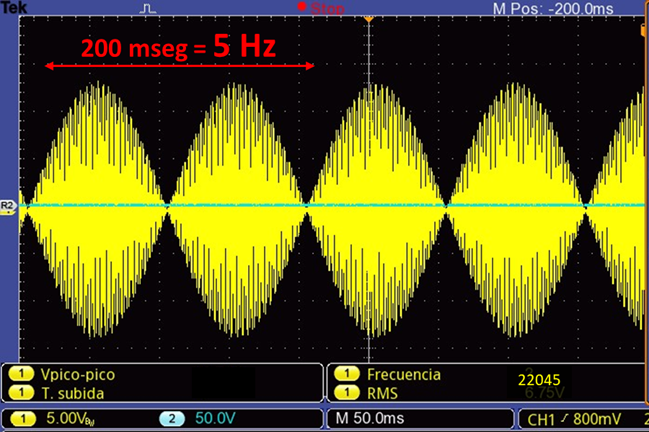
Task: Click the Tek logo in the corner
Action: pyautogui.click(x=14, y=7)
